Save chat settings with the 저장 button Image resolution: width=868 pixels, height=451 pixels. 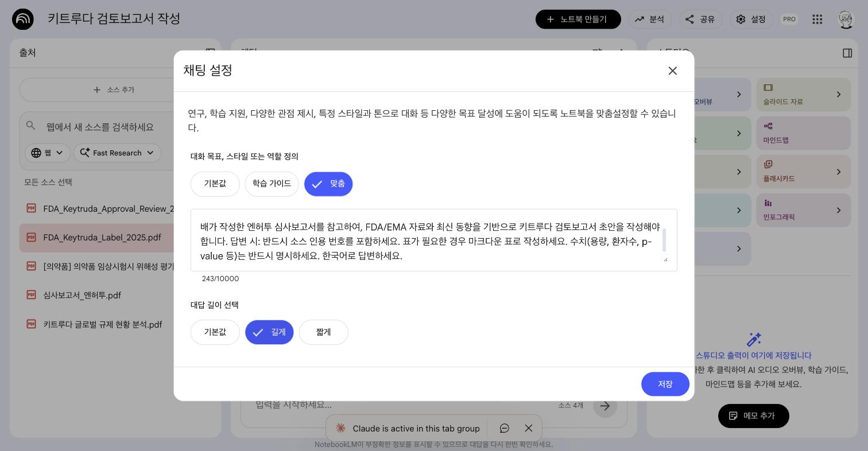click(665, 384)
